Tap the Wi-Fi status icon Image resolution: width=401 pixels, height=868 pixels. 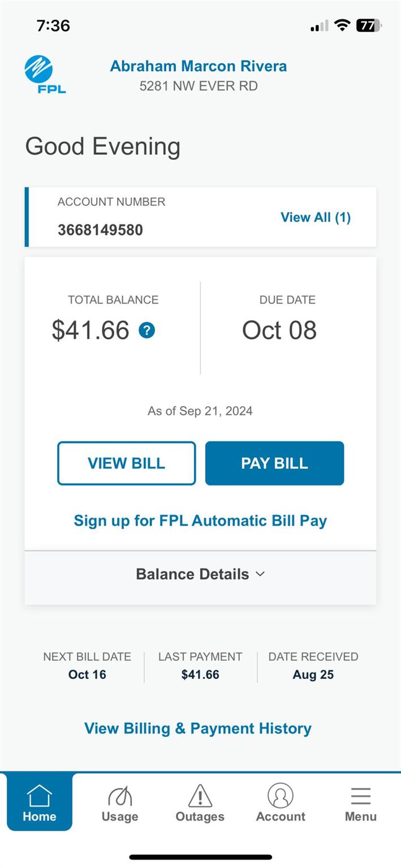coord(342,25)
